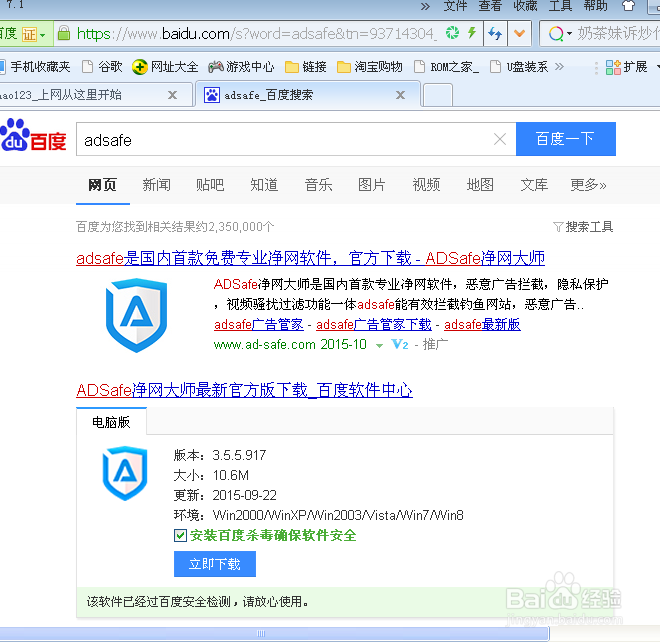Clear the search box with X
Image resolution: width=660 pixels, height=642 pixels.
click(x=500, y=139)
